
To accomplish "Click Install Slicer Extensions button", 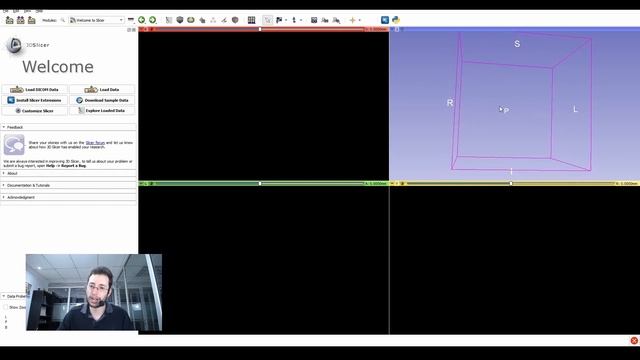I will 35,100.
